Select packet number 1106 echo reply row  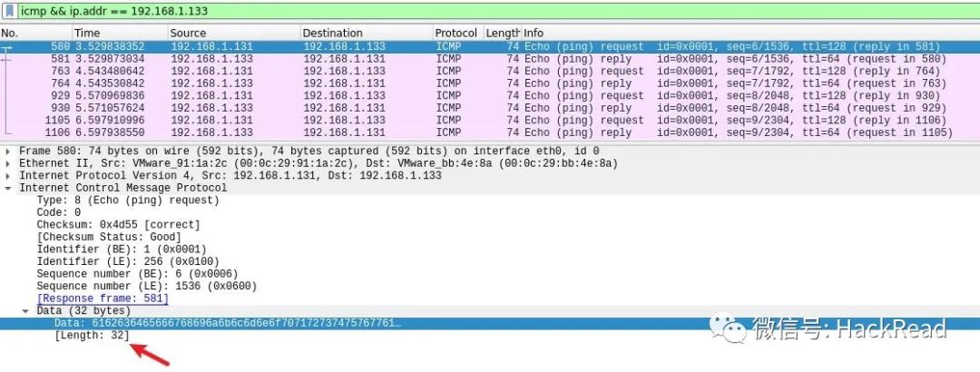(490, 132)
